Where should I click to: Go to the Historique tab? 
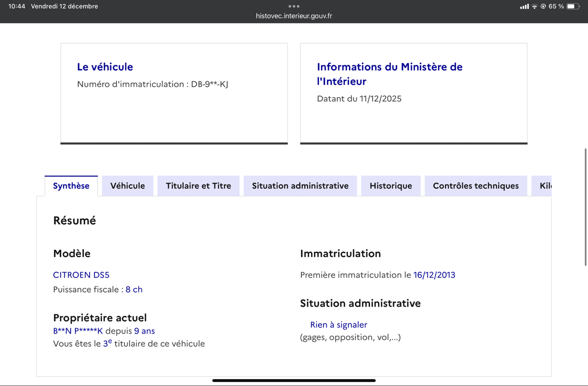(x=391, y=186)
